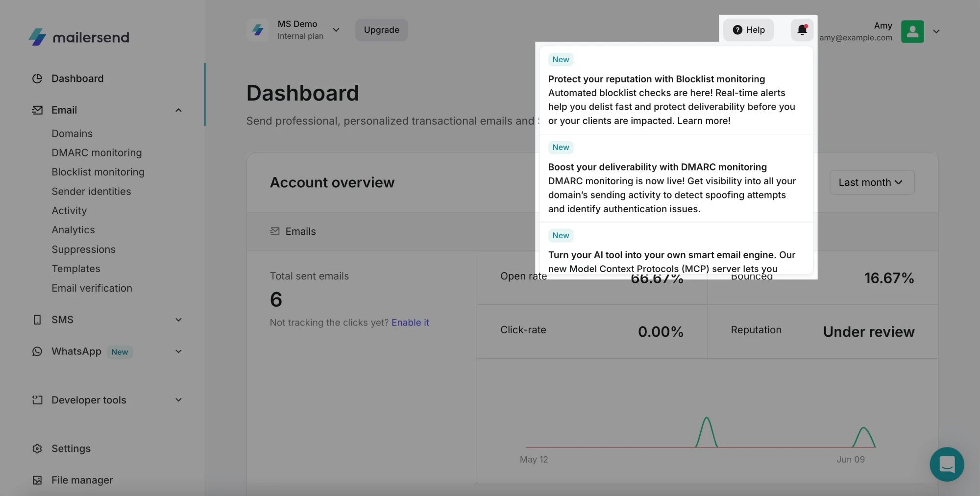Click the mailersend logo
This screenshot has height=496, width=980.
point(79,37)
